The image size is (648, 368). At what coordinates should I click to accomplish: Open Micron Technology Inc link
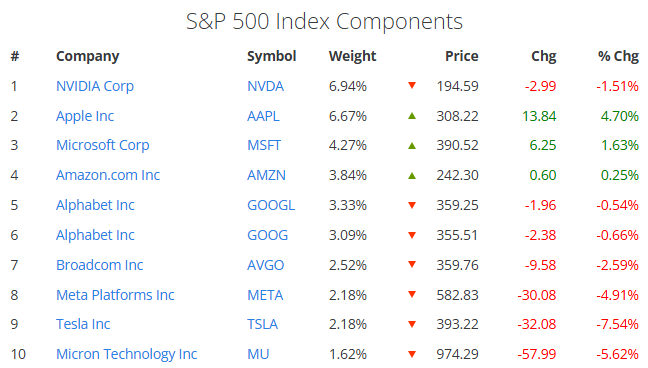pos(126,354)
